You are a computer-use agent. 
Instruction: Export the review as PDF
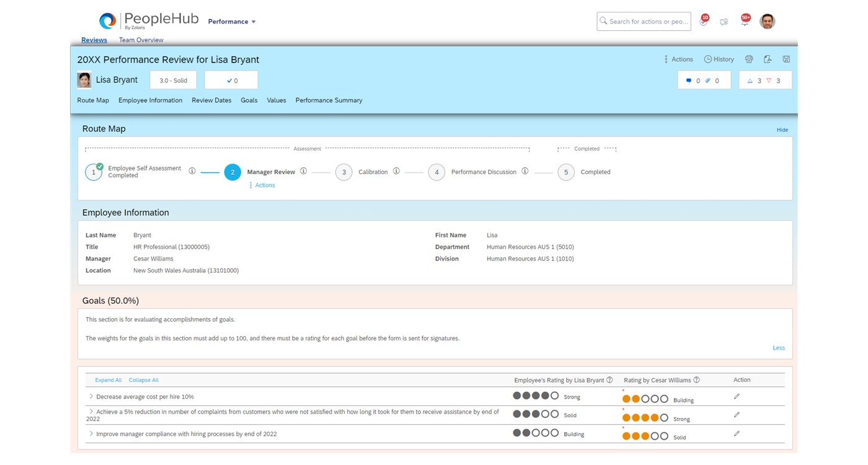(x=768, y=60)
